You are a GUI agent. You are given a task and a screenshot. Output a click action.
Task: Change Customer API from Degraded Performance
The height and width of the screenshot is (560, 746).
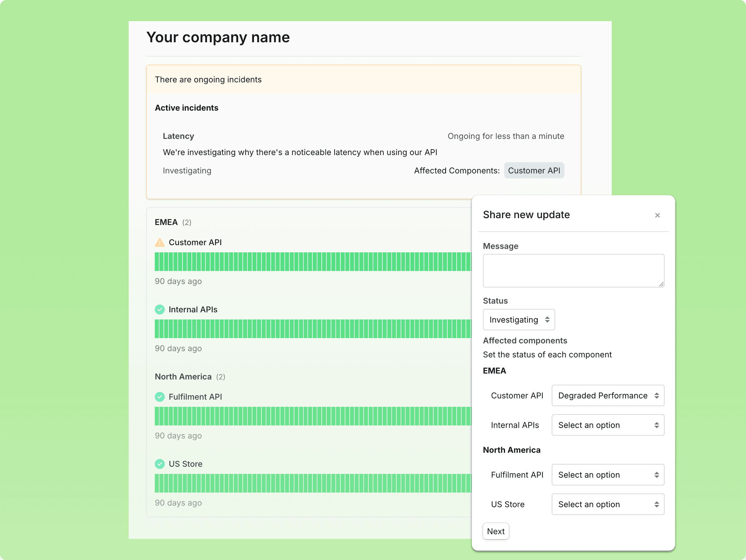tap(607, 396)
